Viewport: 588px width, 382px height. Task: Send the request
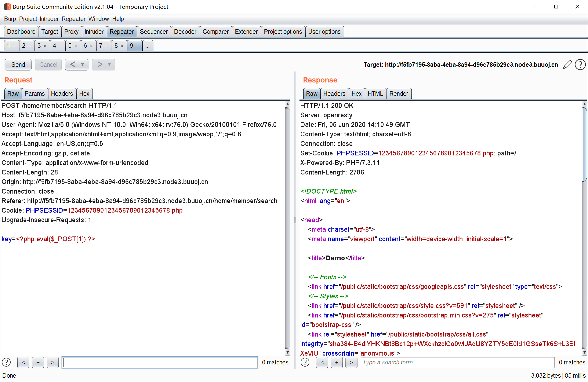coord(18,65)
